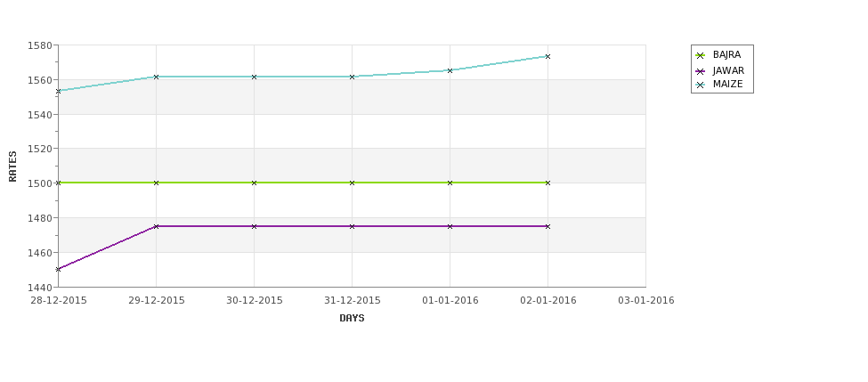Click the BAJRA legend label
The image size is (868, 382).
pos(726,55)
